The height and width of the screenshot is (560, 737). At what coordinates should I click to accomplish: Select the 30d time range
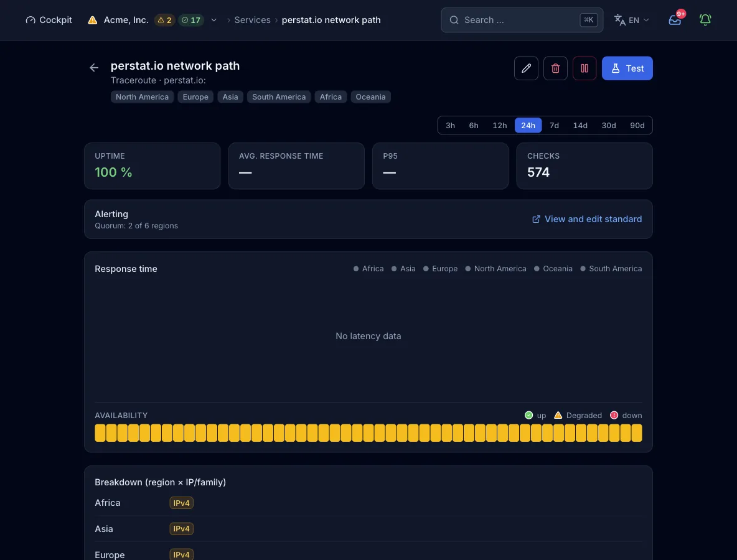[x=609, y=126]
